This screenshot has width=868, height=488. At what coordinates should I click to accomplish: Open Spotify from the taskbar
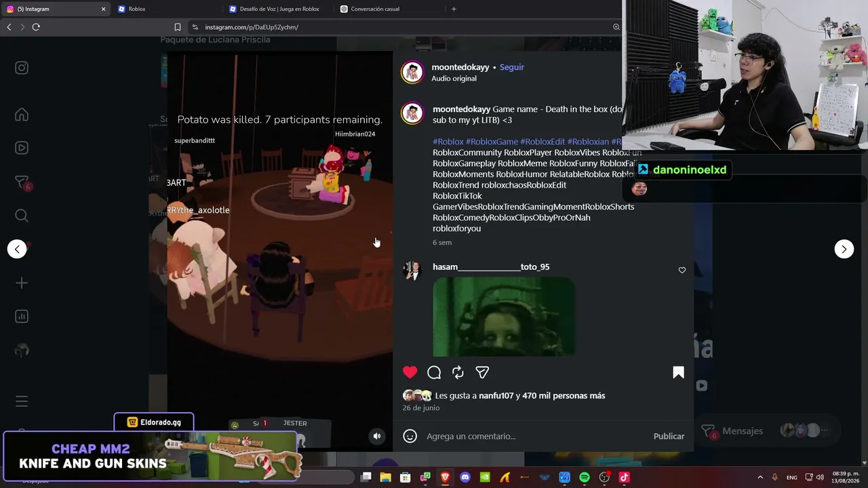pyautogui.click(x=585, y=477)
